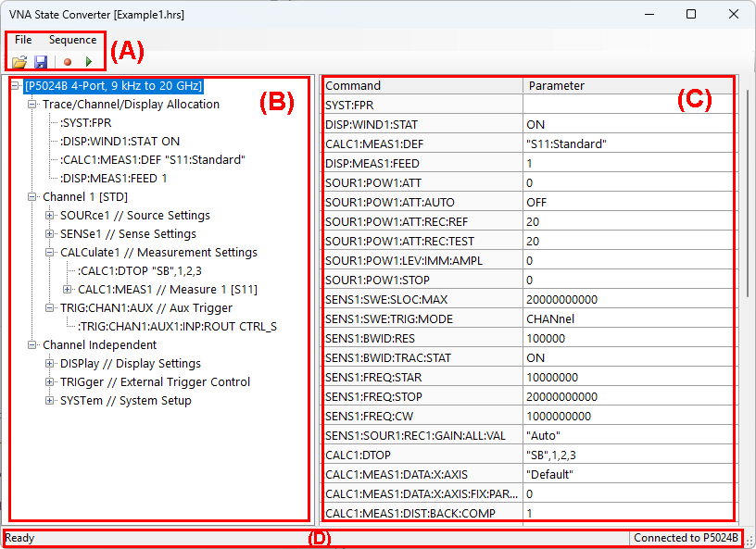Click the Save floppy disk icon
The image size is (756, 549).
[x=41, y=62]
